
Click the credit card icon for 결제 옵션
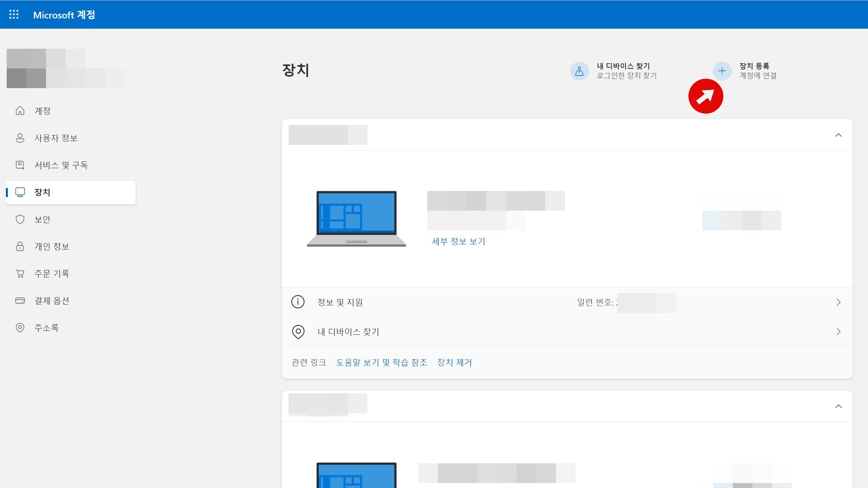pyautogui.click(x=20, y=301)
